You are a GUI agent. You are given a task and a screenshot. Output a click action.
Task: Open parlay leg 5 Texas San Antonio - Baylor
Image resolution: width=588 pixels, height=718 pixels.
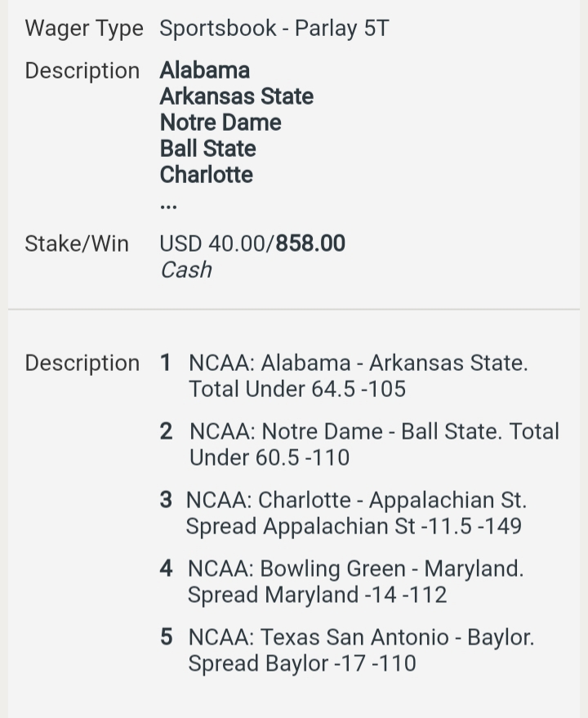point(347,650)
